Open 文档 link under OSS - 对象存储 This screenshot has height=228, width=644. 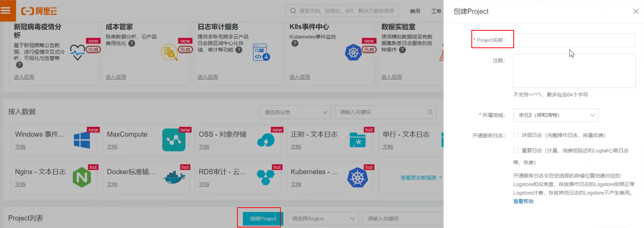204,147
